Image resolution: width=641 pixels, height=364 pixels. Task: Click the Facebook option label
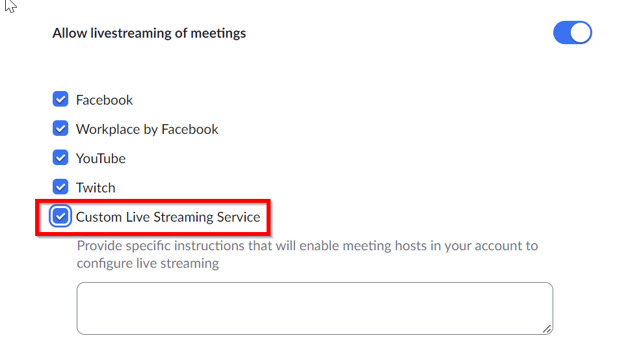tap(104, 100)
